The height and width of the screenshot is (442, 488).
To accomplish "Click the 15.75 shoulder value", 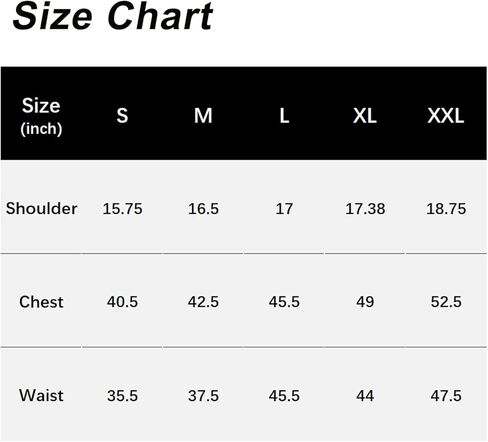I will pyautogui.click(x=122, y=209).
